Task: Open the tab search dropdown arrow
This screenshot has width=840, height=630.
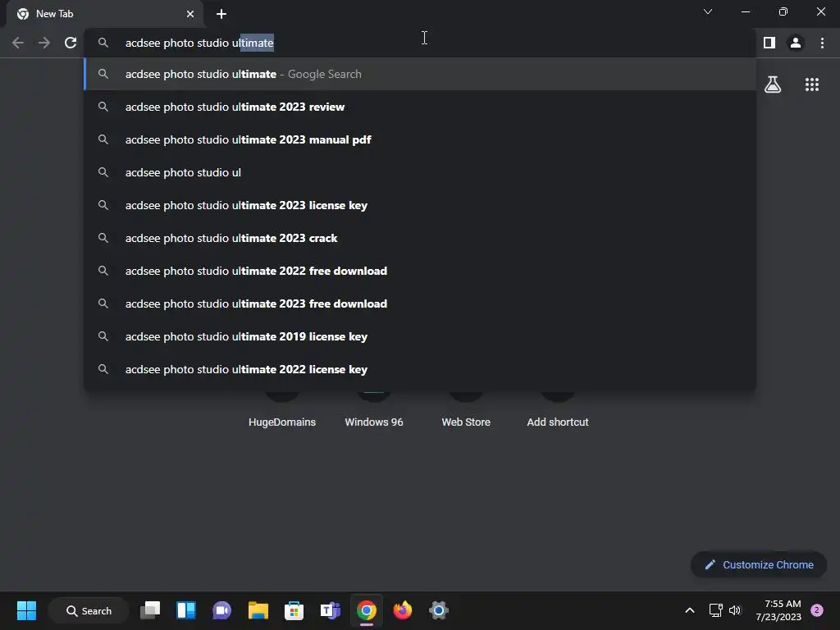Action: (708, 11)
